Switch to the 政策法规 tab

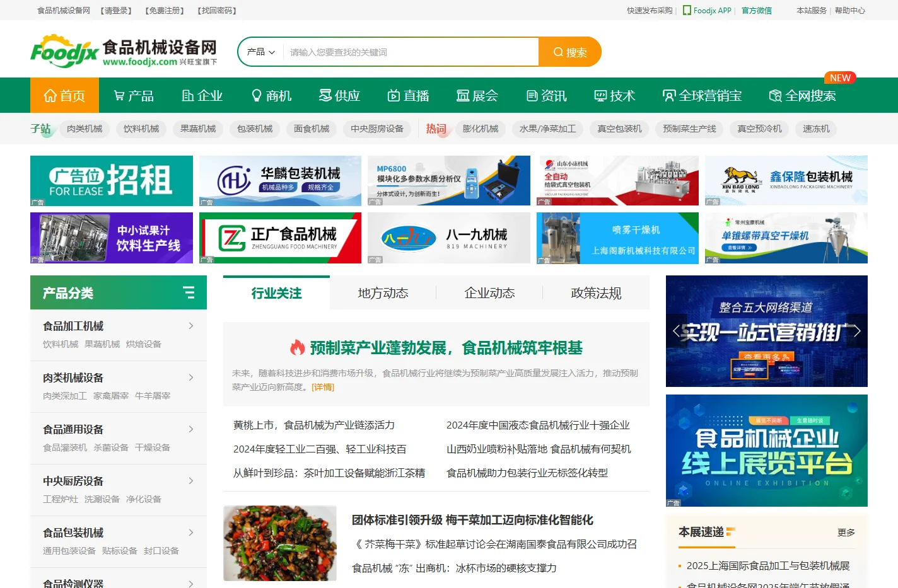click(x=596, y=293)
